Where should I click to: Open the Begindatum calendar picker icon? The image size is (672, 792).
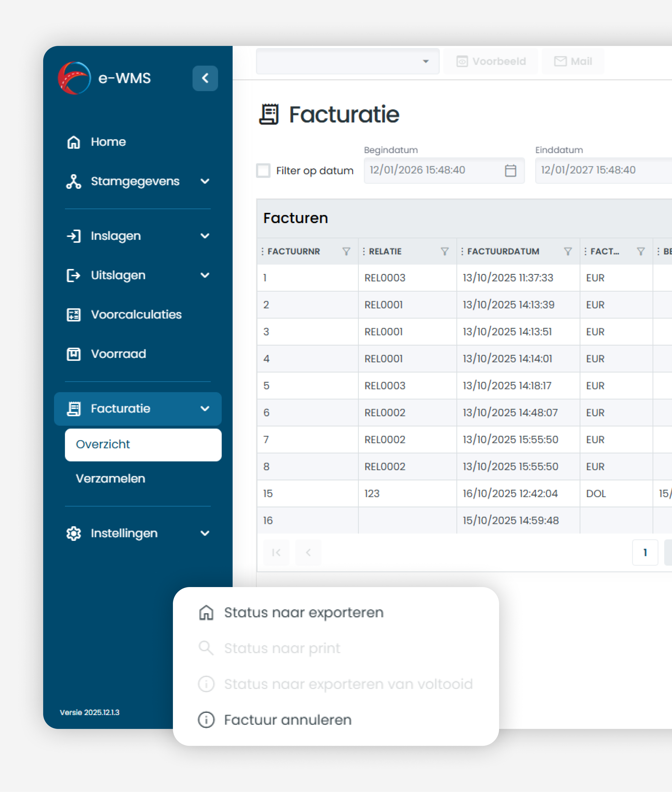[x=510, y=170]
